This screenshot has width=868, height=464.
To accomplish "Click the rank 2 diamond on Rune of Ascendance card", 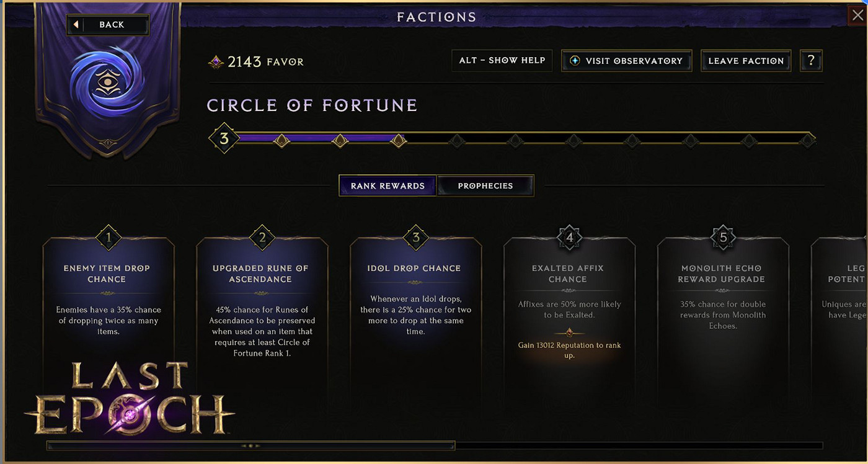I will point(262,237).
